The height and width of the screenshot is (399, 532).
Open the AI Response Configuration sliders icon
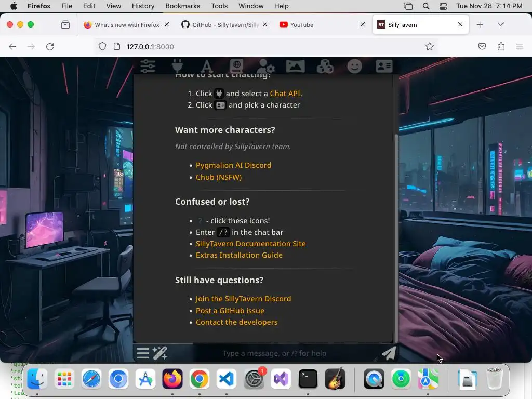click(148, 66)
